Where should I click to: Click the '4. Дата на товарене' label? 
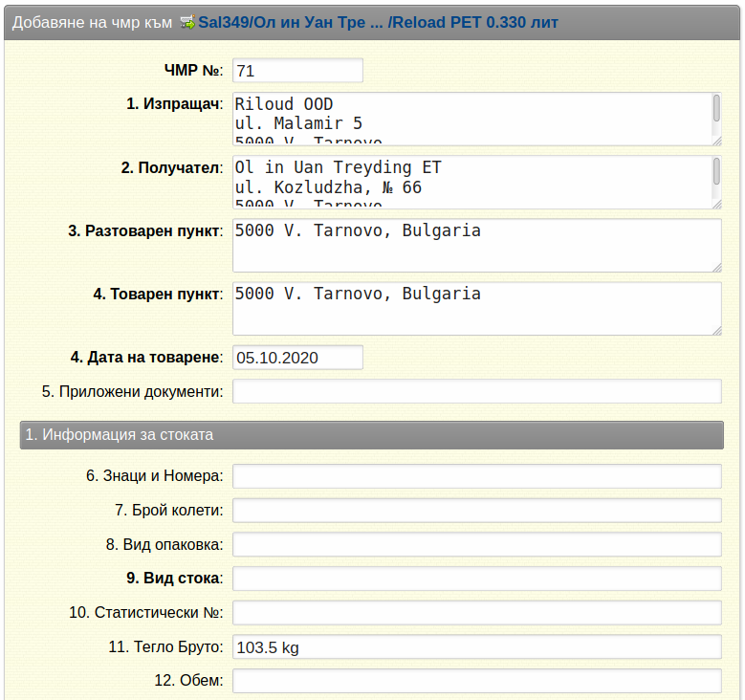click(x=147, y=358)
